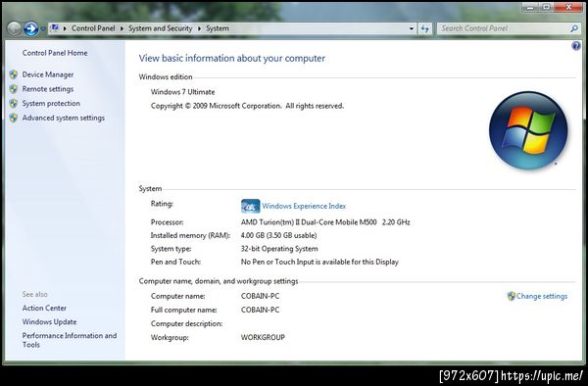The image size is (588, 386).
Task: Minimize the System window
Action: pos(530,7)
